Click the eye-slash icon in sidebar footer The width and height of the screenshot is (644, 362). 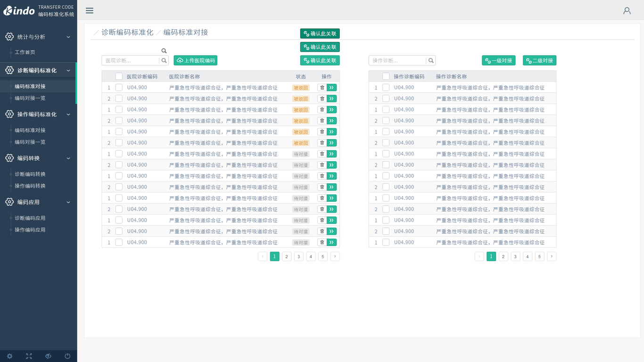(x=48, y=356)
